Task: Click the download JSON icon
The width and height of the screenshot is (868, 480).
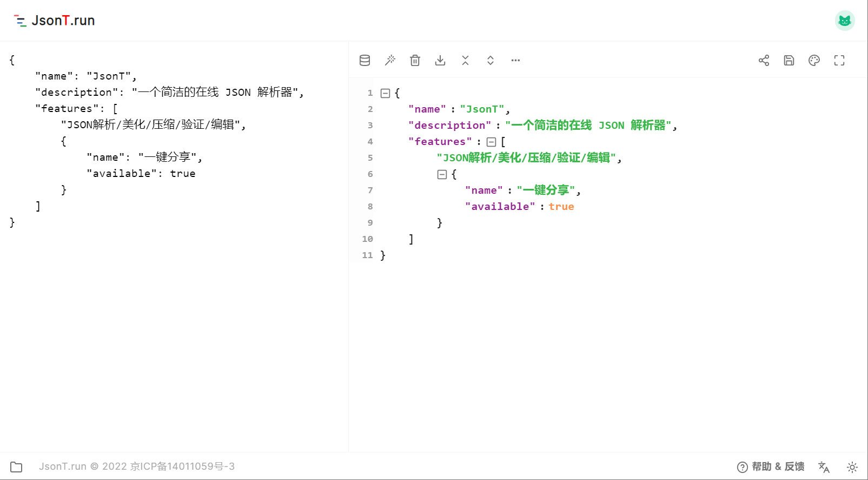Action: (x=440, y=61)
